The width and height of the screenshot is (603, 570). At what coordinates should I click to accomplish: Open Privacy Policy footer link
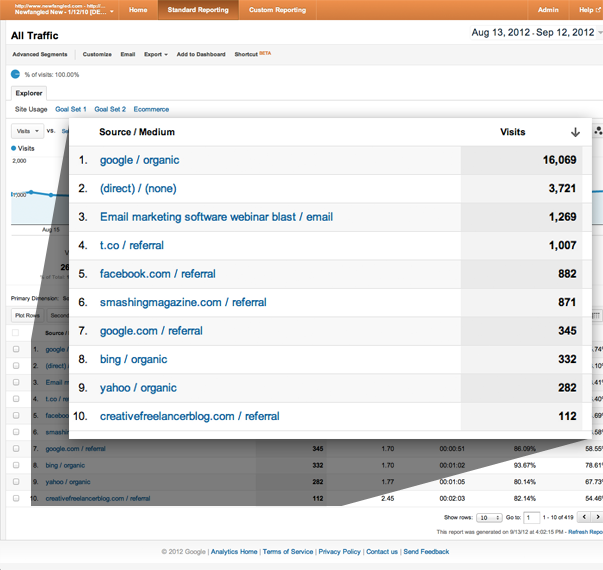coord(340,552)
